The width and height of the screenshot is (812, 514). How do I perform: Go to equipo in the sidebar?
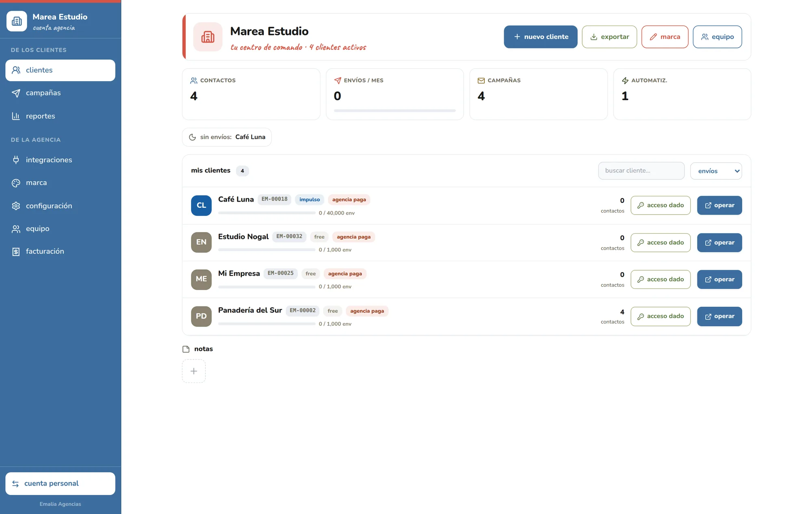(60, 228)
